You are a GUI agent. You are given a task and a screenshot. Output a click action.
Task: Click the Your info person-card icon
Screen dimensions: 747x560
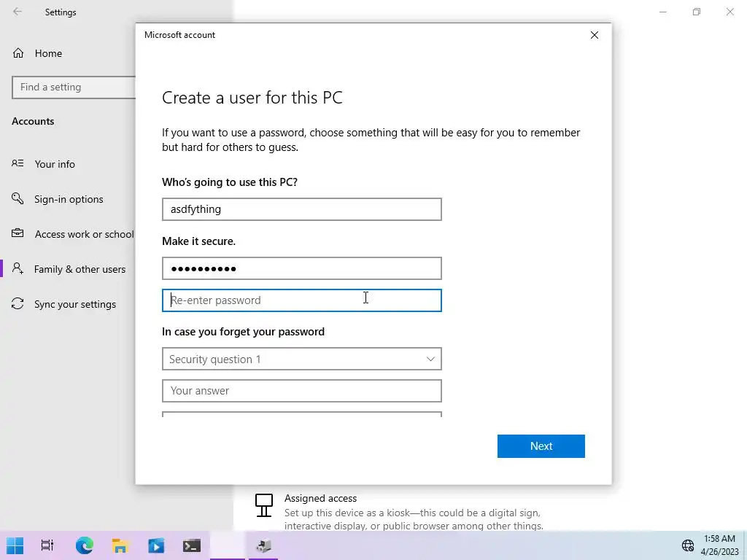18,163
